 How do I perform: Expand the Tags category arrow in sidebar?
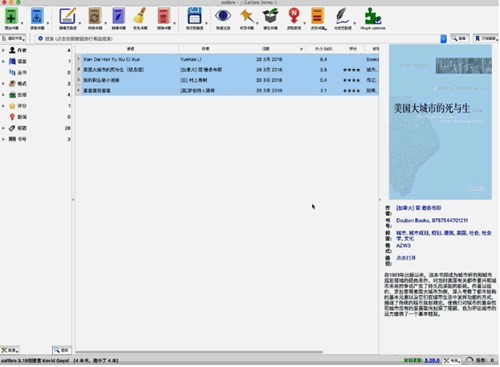3,128
